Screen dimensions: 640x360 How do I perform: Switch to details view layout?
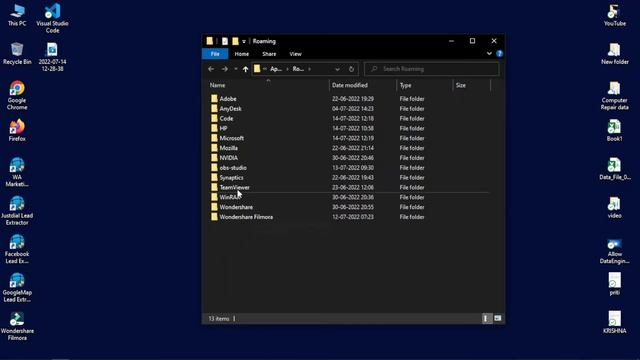pyautogui.click(x=486, y=318)
